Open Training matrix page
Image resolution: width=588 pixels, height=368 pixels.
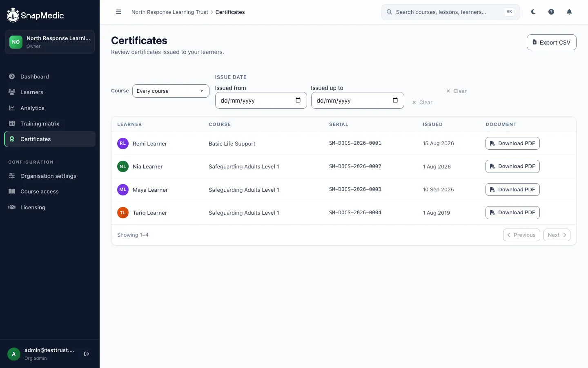tap(50, 123)
